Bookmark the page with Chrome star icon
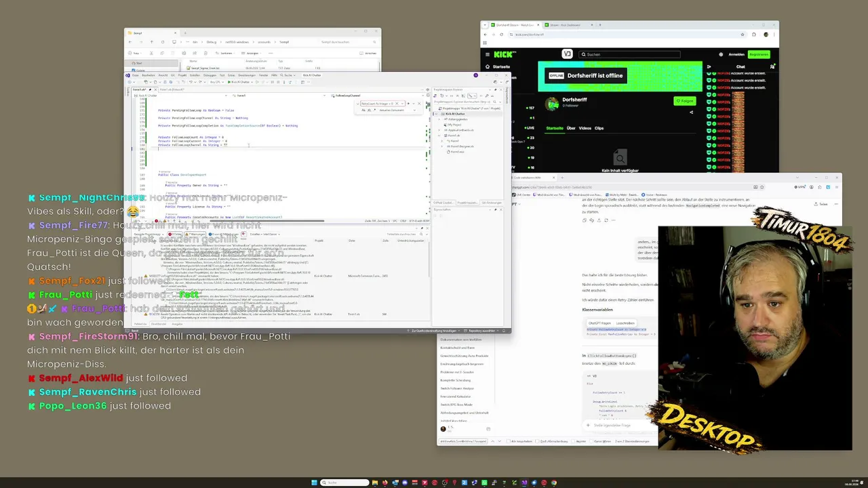 point(743,35)
